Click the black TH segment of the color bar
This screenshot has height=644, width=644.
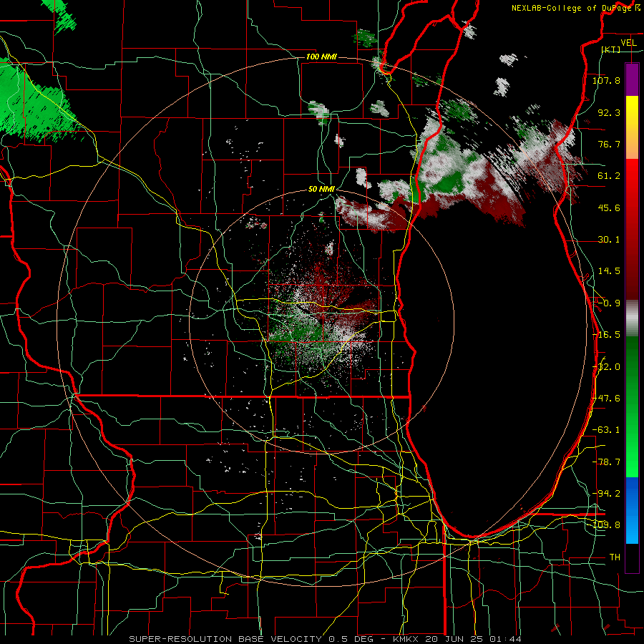coord(632,558)
